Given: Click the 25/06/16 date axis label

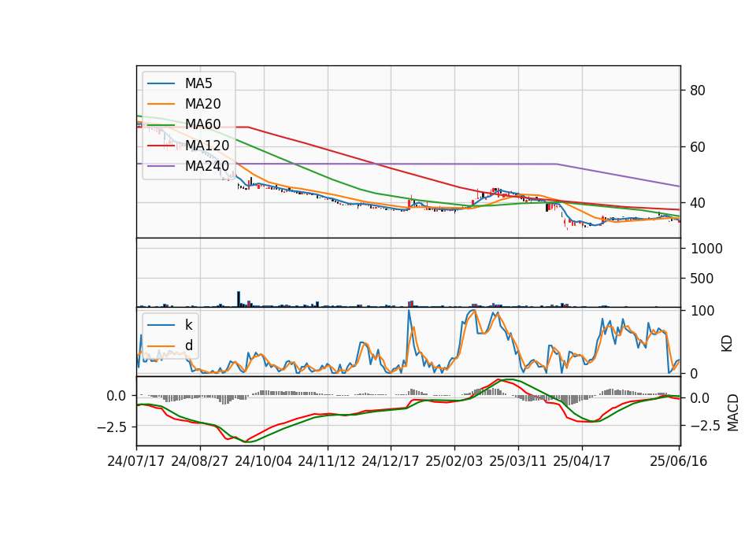Looking at the screenshot, I should [x=678, y=461].
